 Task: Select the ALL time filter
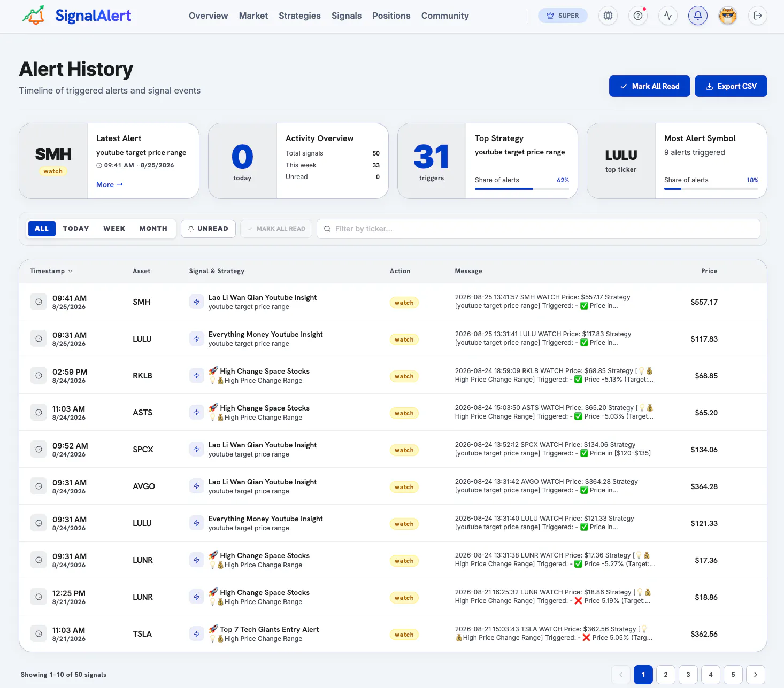pyautogui.click(x=42, y=229)
